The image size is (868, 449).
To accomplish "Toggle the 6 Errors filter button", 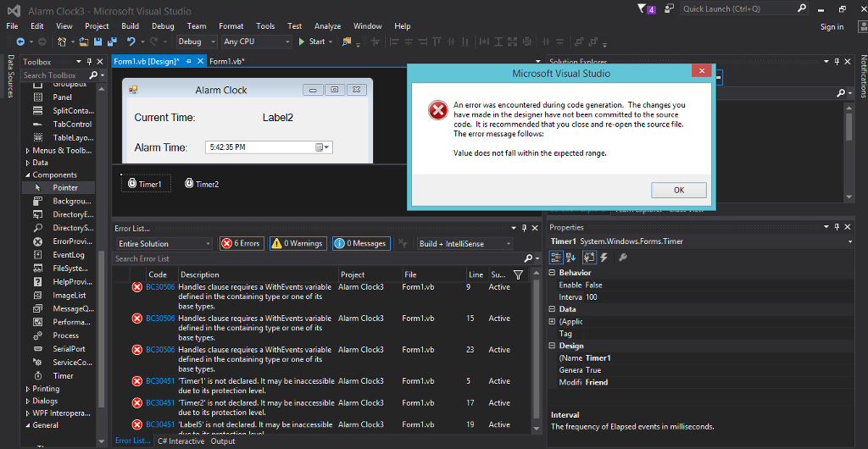I will click(242, 243).
